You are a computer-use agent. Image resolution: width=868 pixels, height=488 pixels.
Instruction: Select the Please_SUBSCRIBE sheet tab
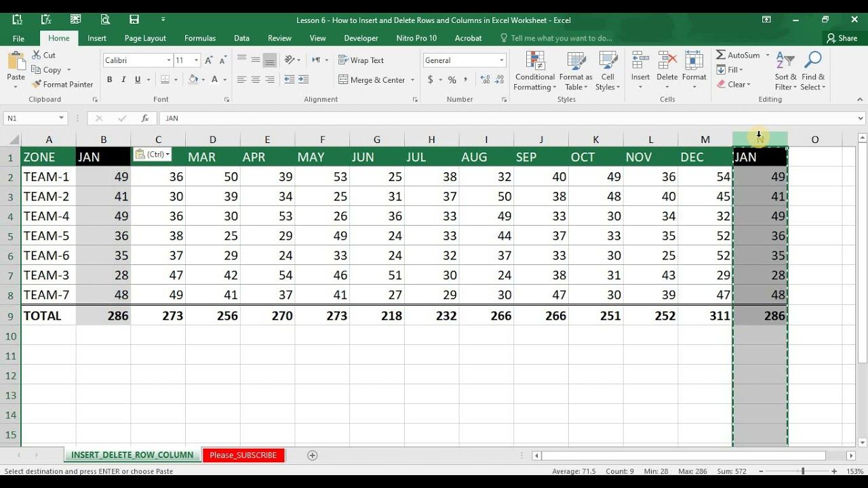(243, 455)
